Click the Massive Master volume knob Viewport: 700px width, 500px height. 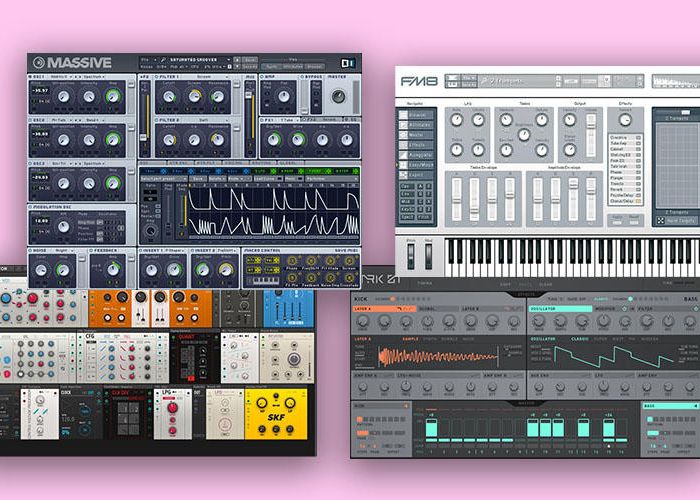(338, 96)
